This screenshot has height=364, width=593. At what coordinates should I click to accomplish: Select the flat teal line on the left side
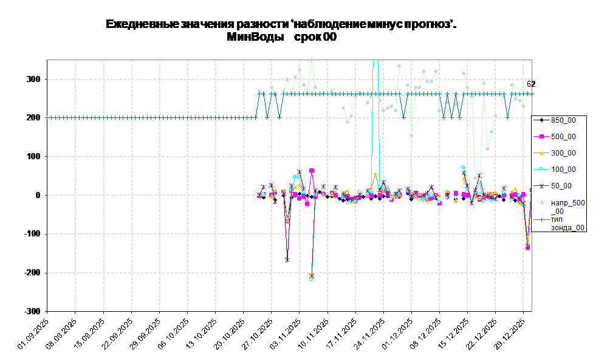[x=152, y=117]
